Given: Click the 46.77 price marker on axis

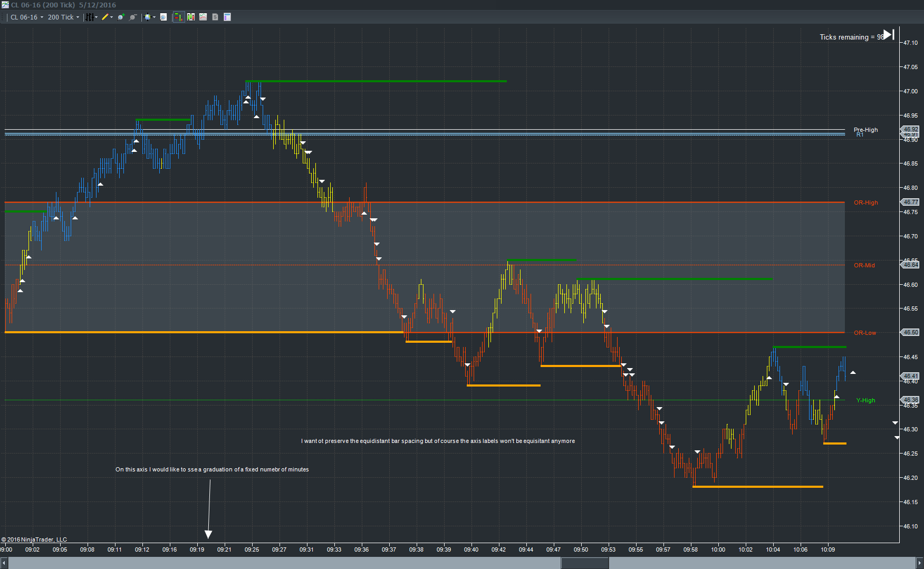Looking at the screenshot, I should point(910,202).
